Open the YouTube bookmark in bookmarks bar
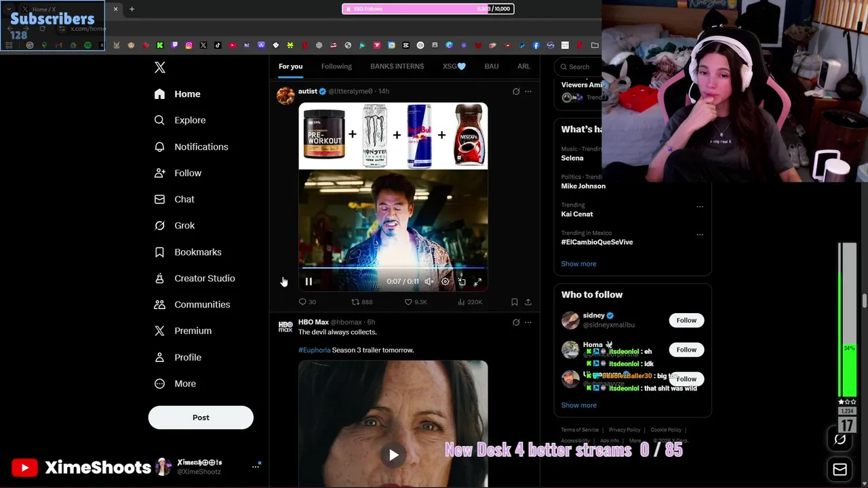 pyautogui.click(x=232, y=45)
